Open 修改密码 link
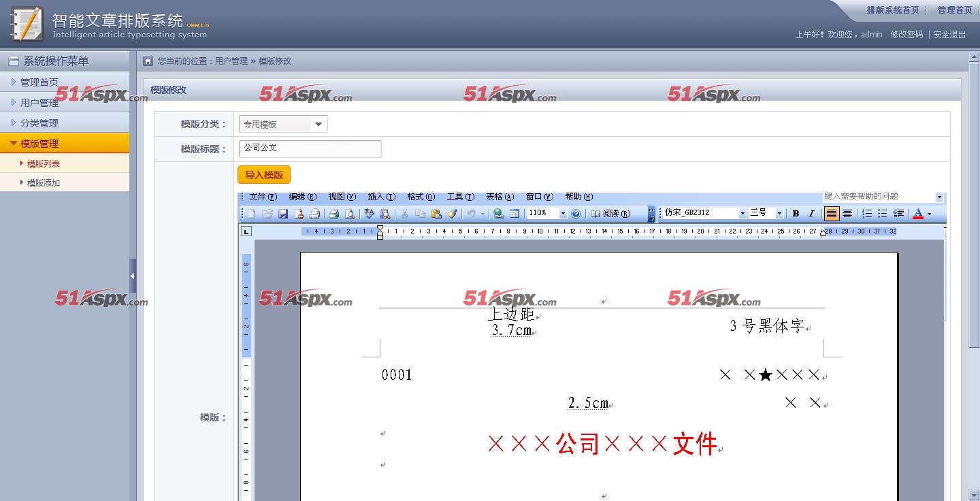 (x=906, y=35)
